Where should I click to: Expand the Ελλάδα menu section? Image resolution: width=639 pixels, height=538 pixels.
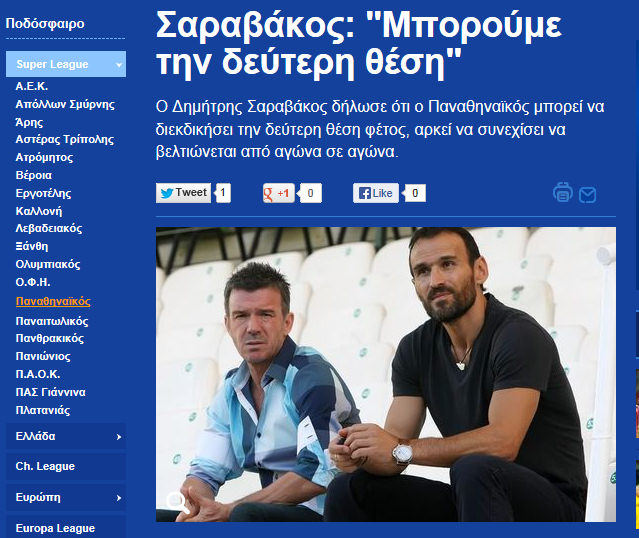pos(66,437)
